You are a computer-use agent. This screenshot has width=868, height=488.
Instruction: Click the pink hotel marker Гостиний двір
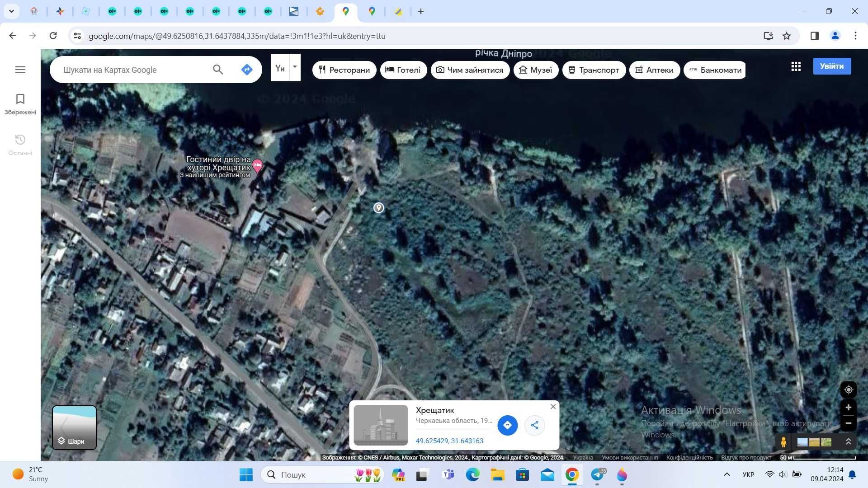coord(257,166)
